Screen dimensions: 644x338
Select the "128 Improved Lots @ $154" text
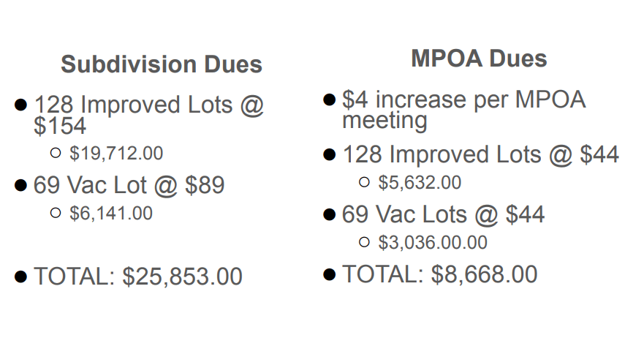(148, 115)
